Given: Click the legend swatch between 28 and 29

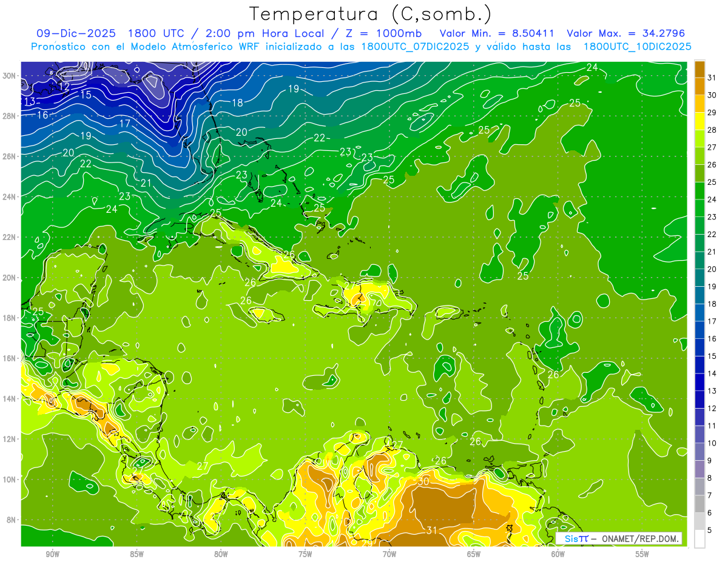Looking at the screenshot, I should 699,121.
